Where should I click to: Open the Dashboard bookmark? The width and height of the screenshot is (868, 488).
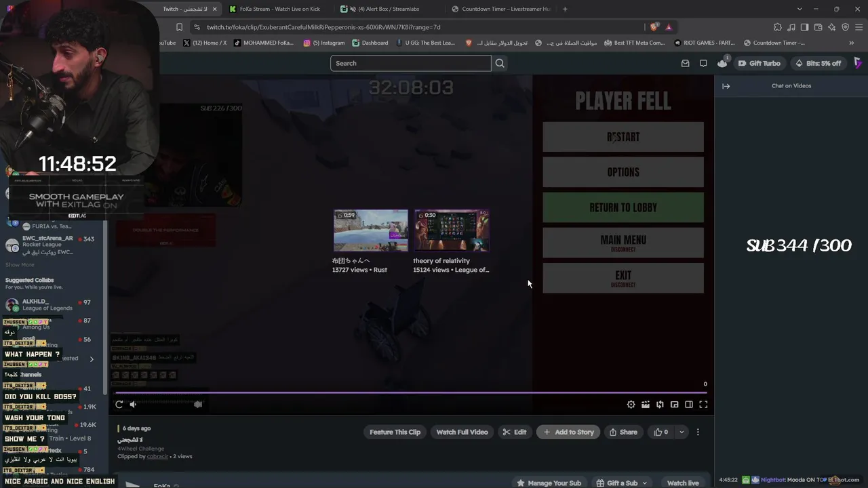pos(370,43)
